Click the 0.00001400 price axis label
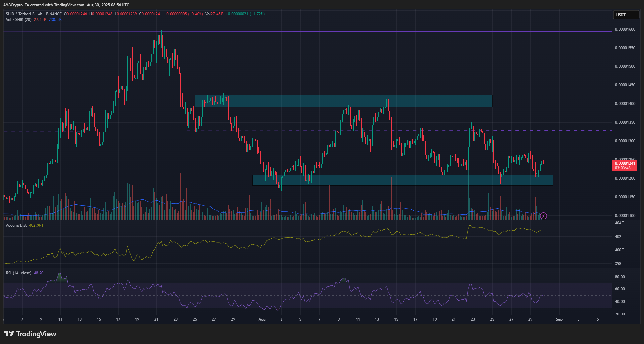This screenshot has height=344, width=644. click(x=625, y=104)
